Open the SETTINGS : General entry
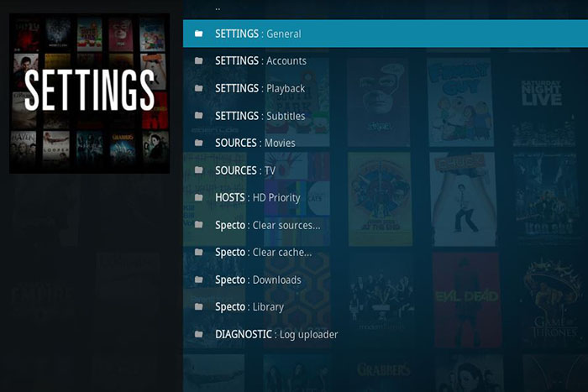The width and height of the screenshot is (588, 392). coord(386,34)
